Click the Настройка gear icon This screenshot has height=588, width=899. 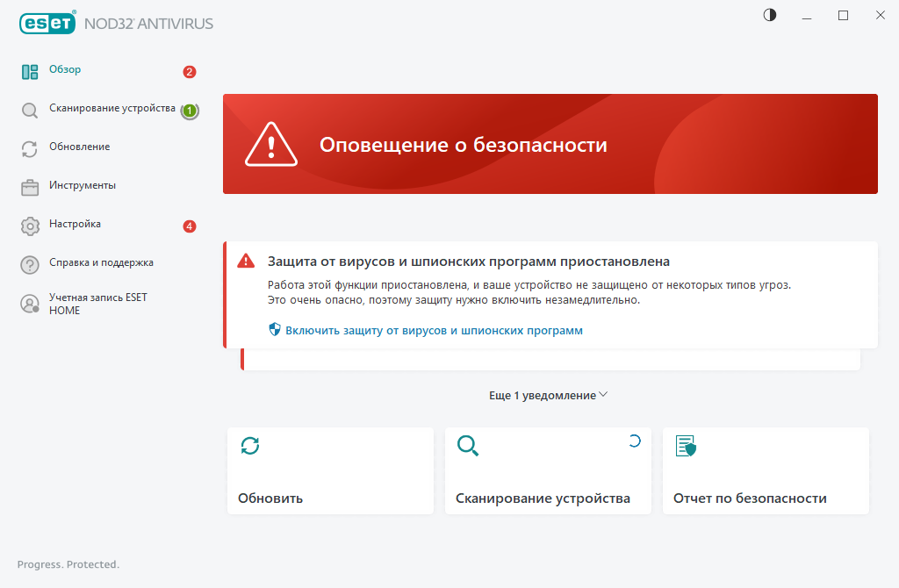[x=30, y=226]
